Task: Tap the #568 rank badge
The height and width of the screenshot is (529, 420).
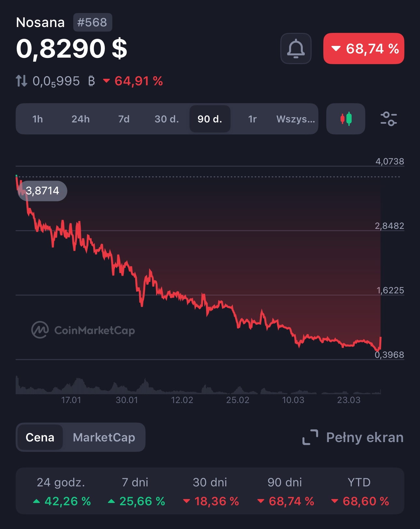Action: click(92, 22)
